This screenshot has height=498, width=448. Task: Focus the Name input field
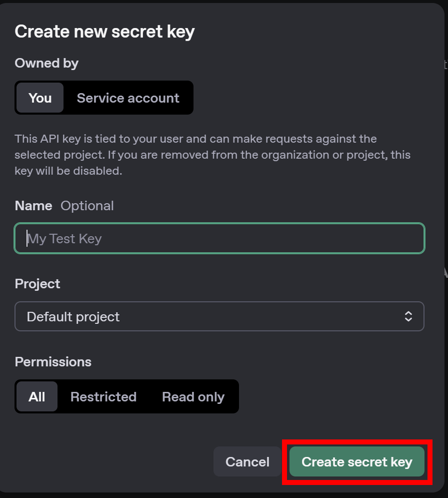(219, 238)
